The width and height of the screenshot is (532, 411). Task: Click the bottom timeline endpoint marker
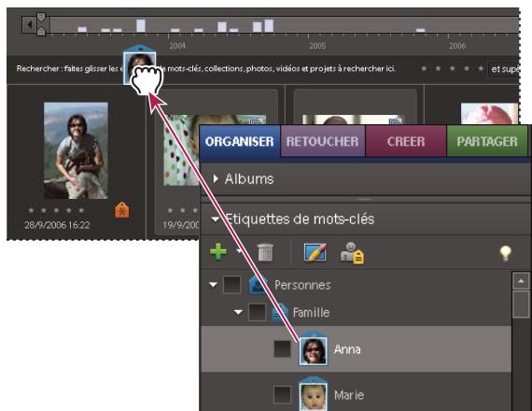pos(41,32)
